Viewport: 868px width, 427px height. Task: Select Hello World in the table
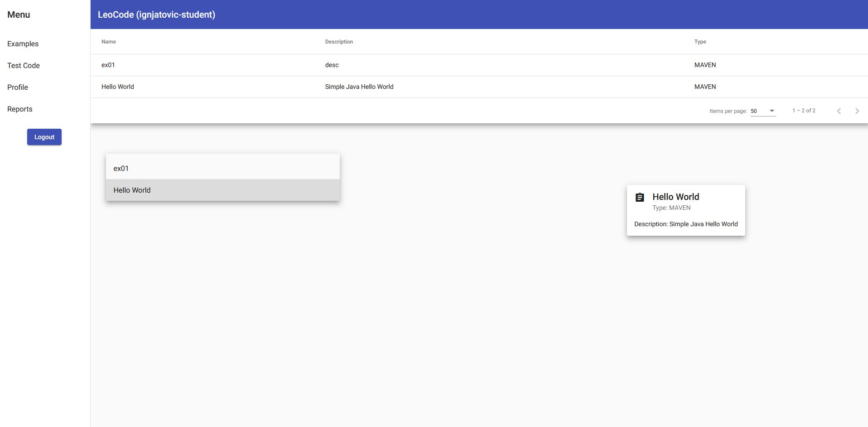pos(118,87)
